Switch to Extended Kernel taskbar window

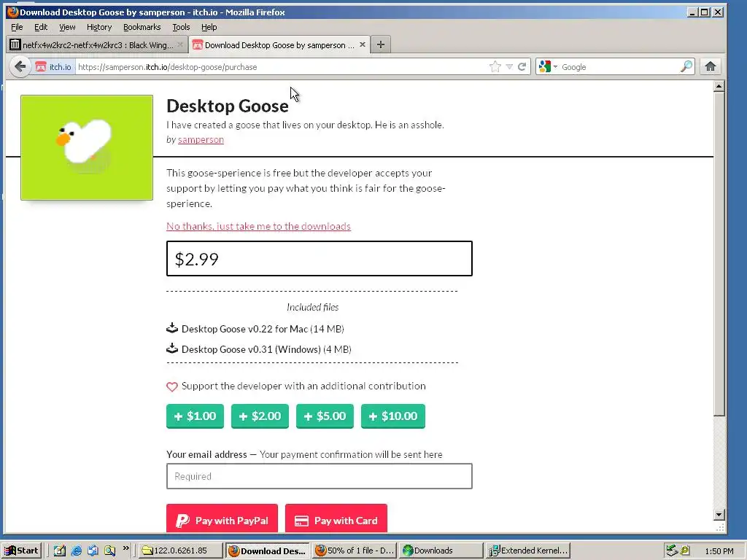(528, 551)
